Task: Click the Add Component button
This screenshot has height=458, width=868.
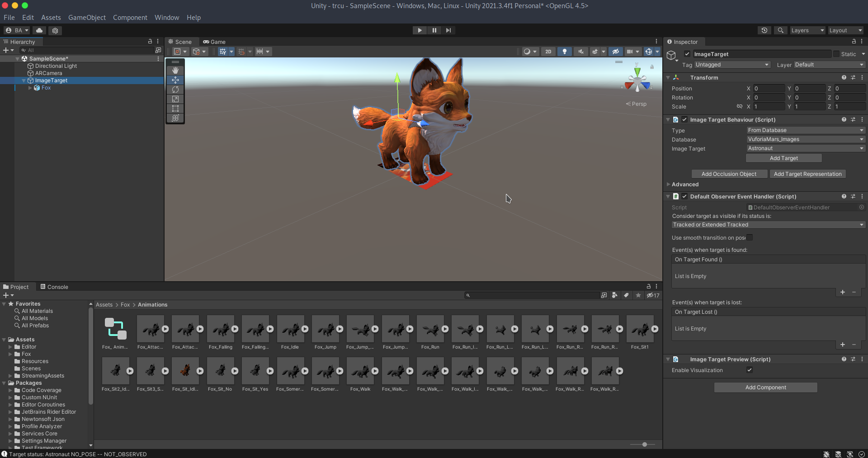Action: coord(765,387)
